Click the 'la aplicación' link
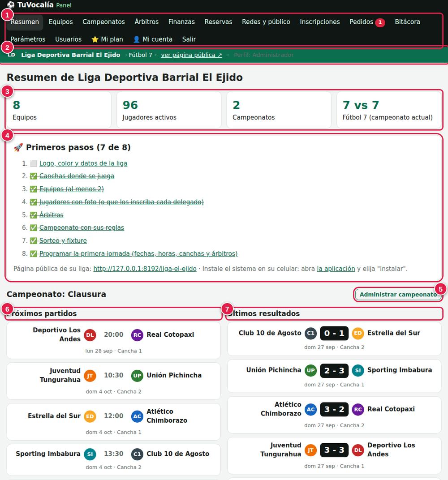Image resolution: width=448 pixels, height=480 pixels. pyautogui.click(x=336, y=269)
